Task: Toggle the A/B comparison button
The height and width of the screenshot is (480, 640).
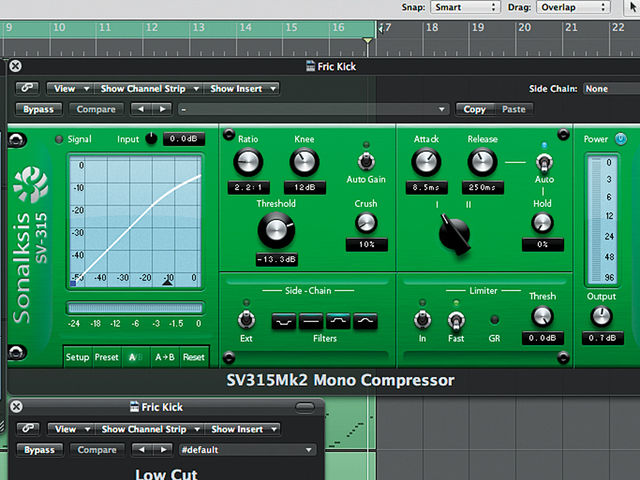Action: click(x=136, y=357)
